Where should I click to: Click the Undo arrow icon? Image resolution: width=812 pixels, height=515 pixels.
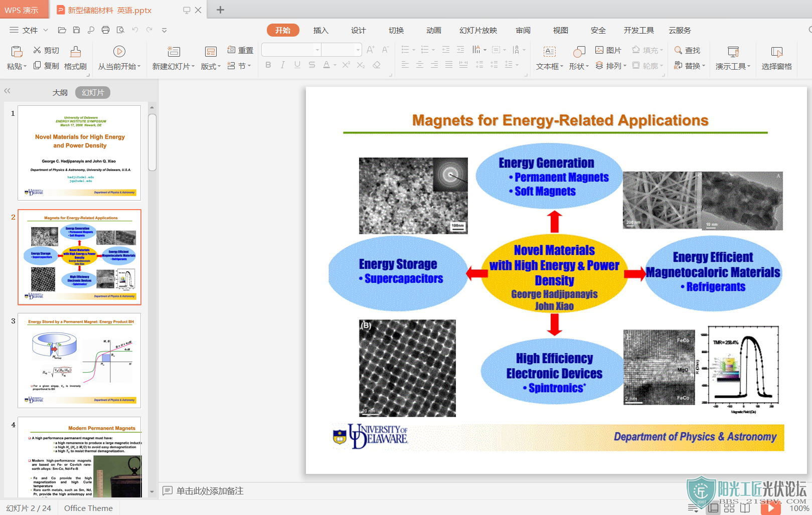click(x=135, y=30)
